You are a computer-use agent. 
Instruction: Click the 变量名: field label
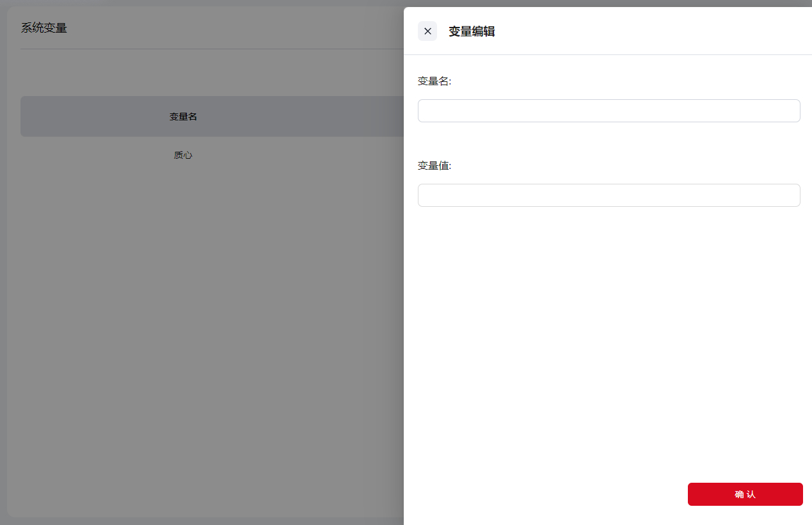point(434,81)
